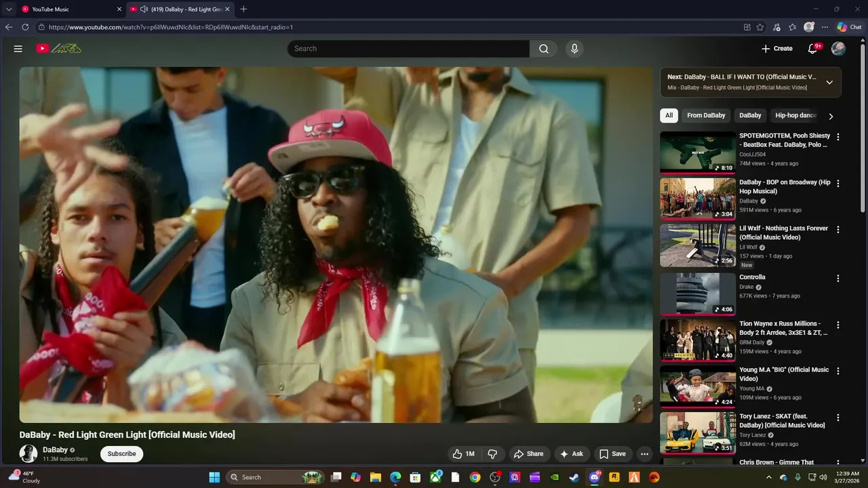The image size is (868, 488).
Task: Go to YouTube home via the logo
Action: point(58,49)
